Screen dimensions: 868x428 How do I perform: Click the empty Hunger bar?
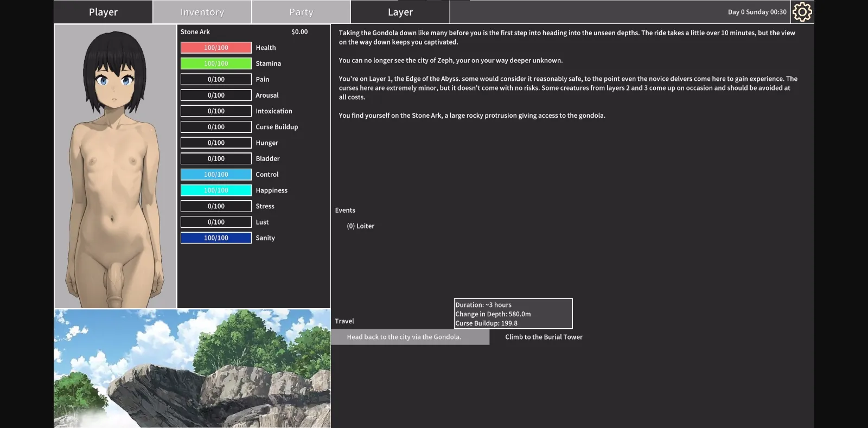click(216, 143)
